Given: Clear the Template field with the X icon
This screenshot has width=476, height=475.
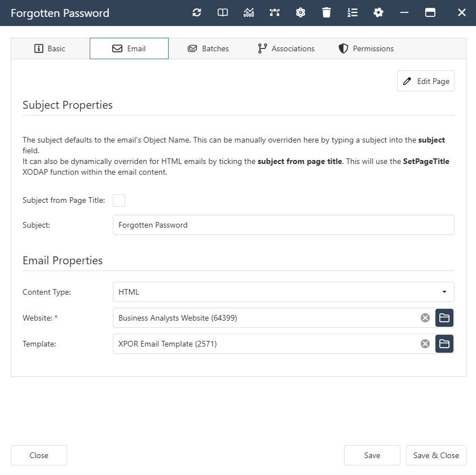Looking at the screenshot, I should [425, 344].
